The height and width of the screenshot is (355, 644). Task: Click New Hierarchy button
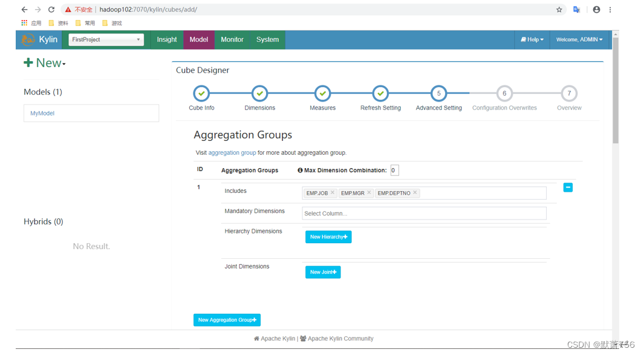point(328,236)
